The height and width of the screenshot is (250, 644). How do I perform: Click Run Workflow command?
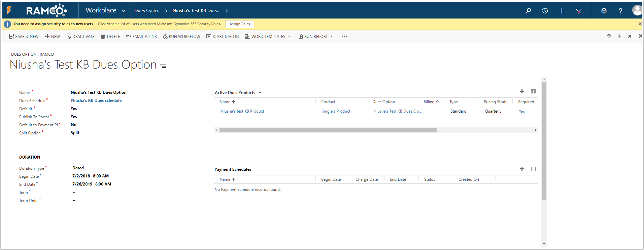[x=181, y=36]
